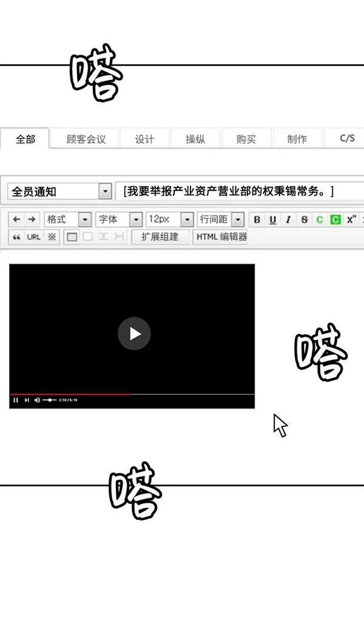Mute the video with speaker icon
This screenshot has width=364, height=629.
[37, 400]
